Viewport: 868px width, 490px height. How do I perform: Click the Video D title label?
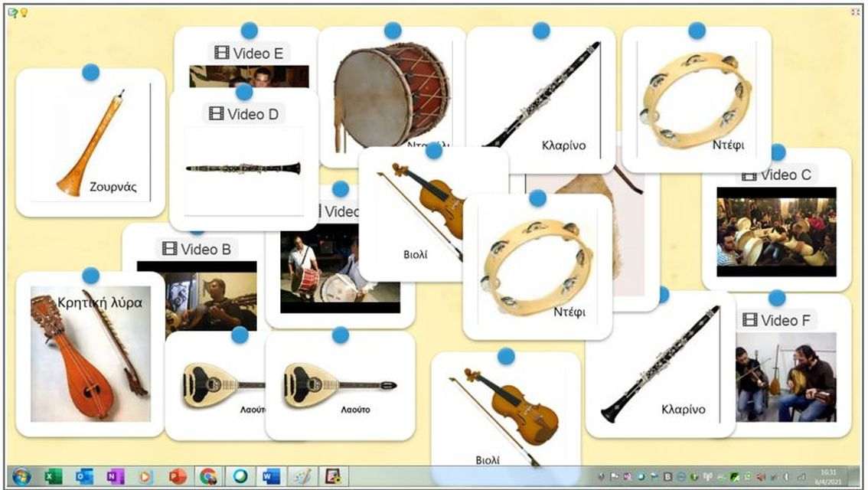253,114
